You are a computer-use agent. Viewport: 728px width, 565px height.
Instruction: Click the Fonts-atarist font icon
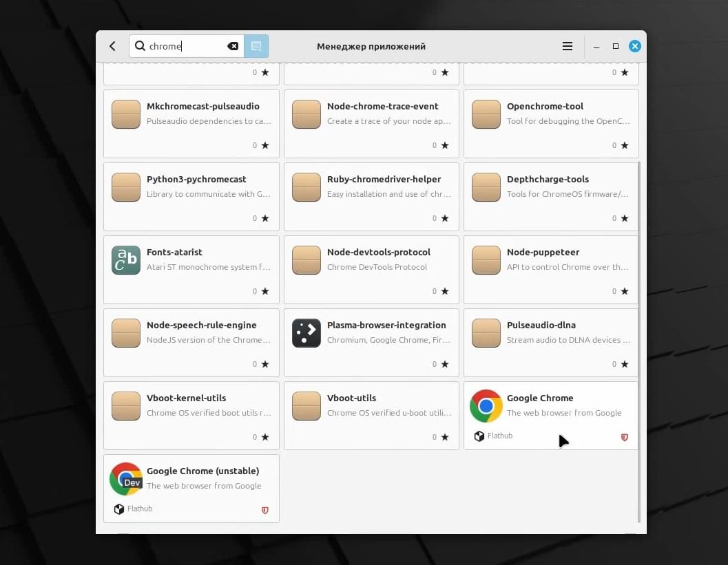126,260
